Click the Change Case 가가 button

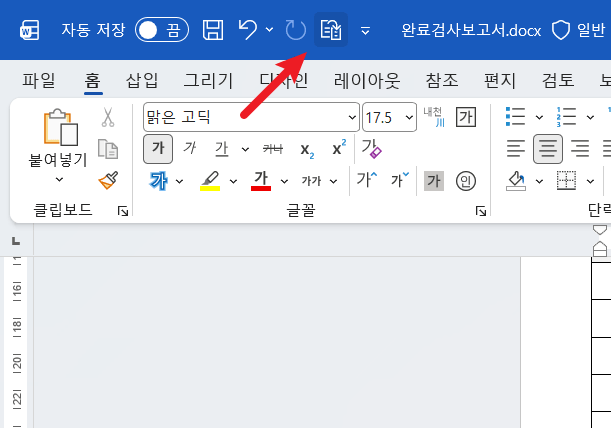(311, 181)
